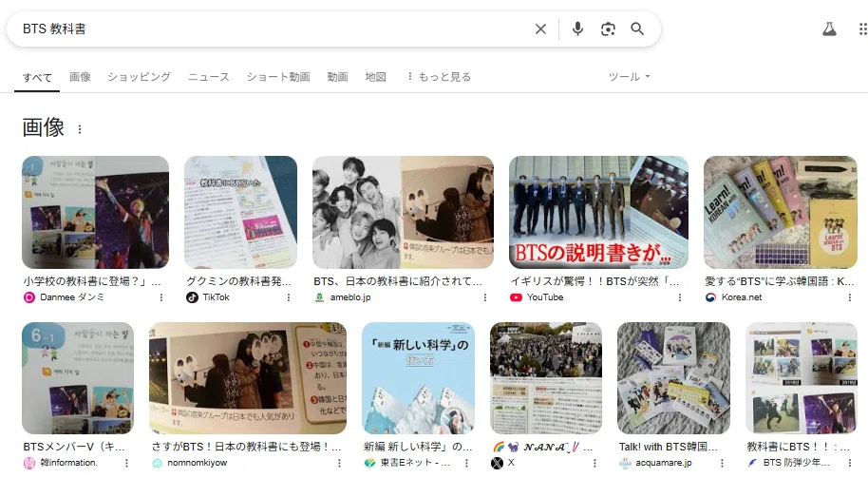This screenshot has width=868, height=478.
Task: Start voice search with the microphone icon
Action: (577, 29)
